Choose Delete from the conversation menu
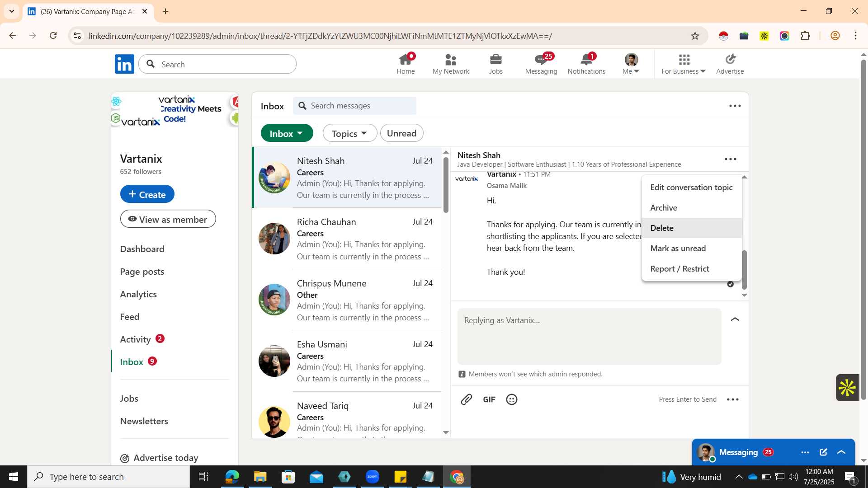 (x=691, y=228)
